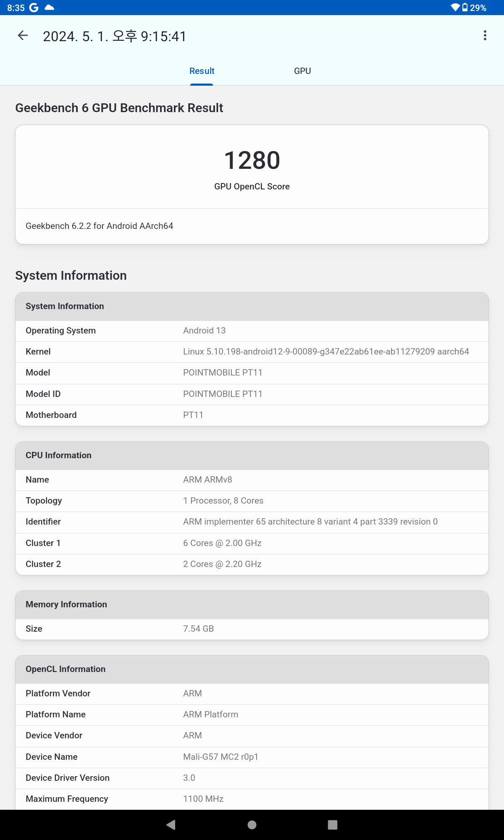Image resolution: width=504 pixels, height=840 pixels.
Task: Click the Device Driver Version label
Action: tap(68, 778)
